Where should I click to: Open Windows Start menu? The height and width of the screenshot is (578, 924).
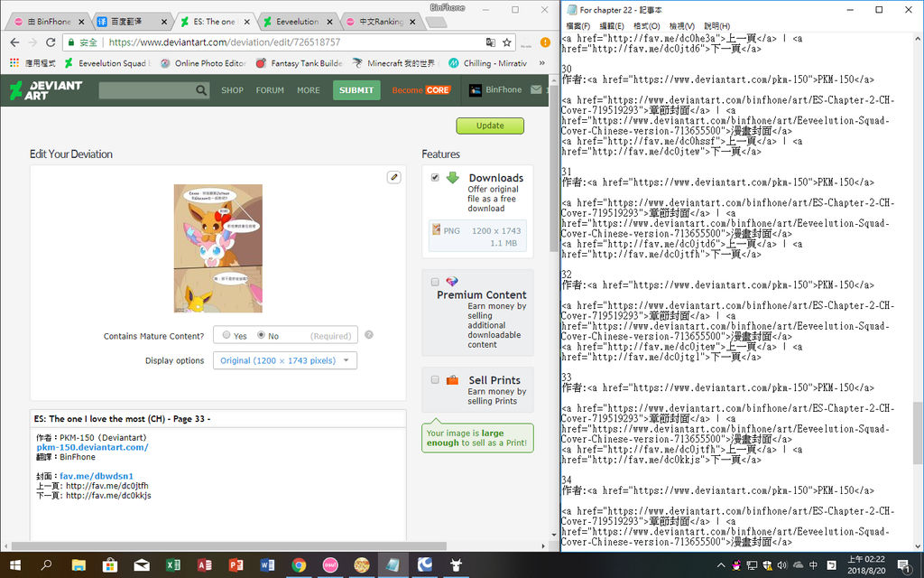pyautogui.click(x=15, y=565)
